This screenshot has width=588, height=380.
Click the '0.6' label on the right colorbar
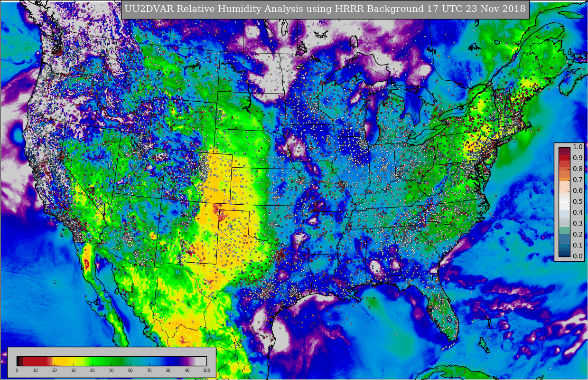pyautogui.click(x=578, y=190)
